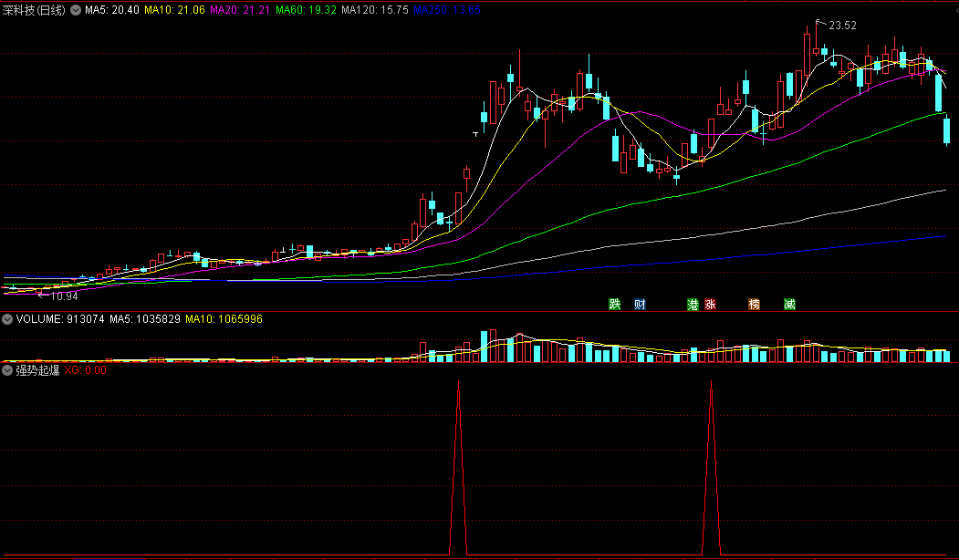Click the 强势起爆 indicator name

(x=37, y=370)
